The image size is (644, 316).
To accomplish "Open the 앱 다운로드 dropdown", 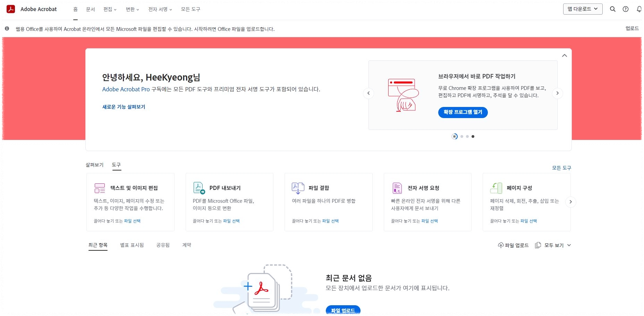I will (x=583, y=9).
